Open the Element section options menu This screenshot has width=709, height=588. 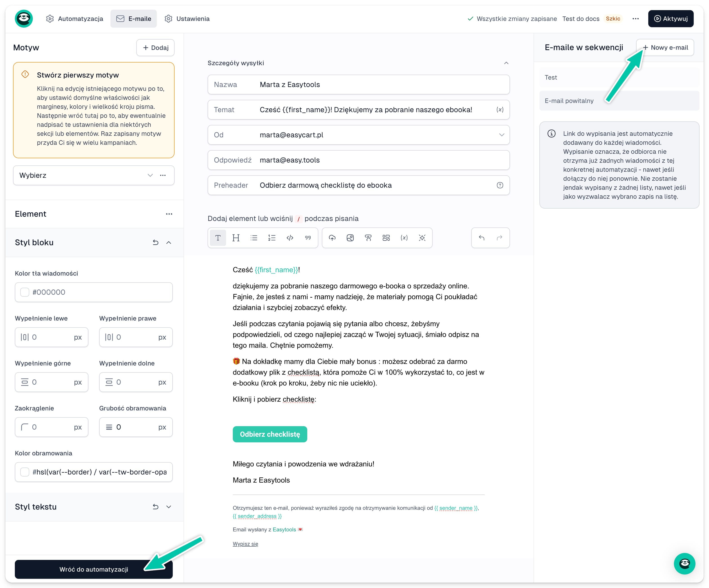169,214
